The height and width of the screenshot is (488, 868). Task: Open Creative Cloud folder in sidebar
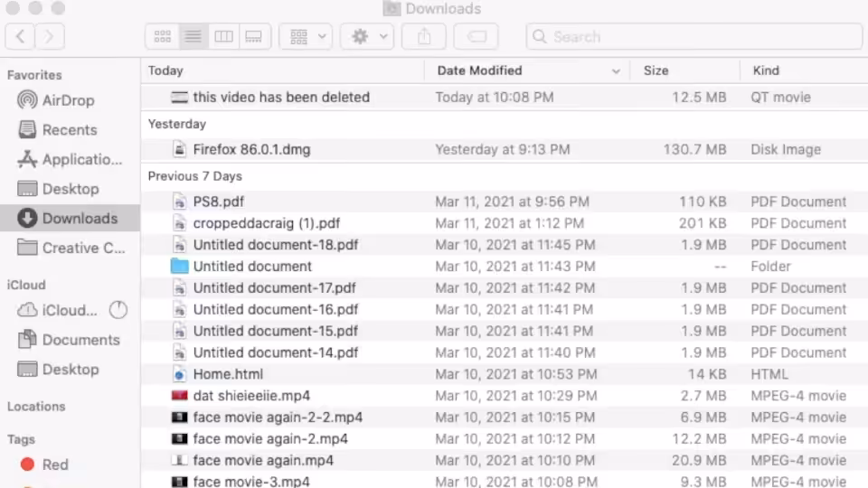pos(71,248)
